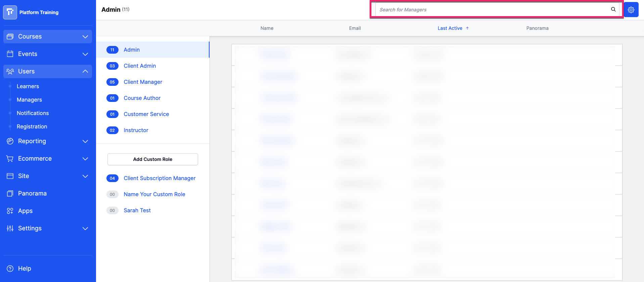Image resolution: width=644 pixels, height=282 pixels.
Task: Click the Platform Training title text
Action: [x=39, y=12]
